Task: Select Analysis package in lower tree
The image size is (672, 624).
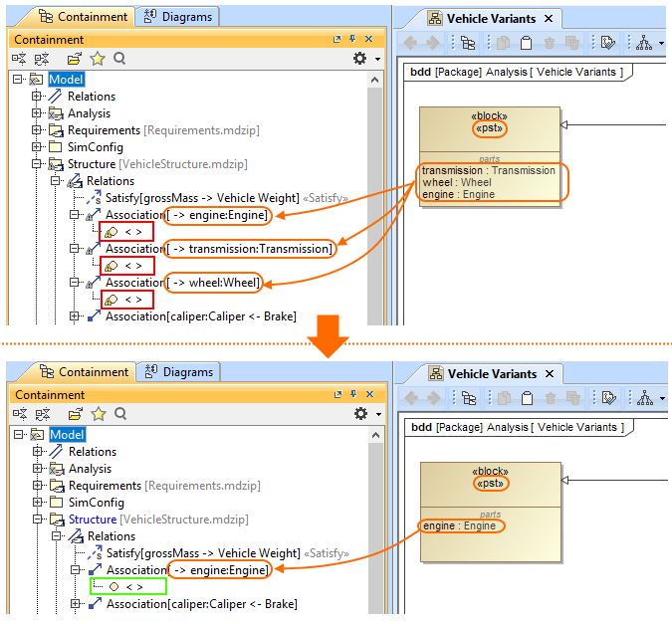Action: (81, 469)
